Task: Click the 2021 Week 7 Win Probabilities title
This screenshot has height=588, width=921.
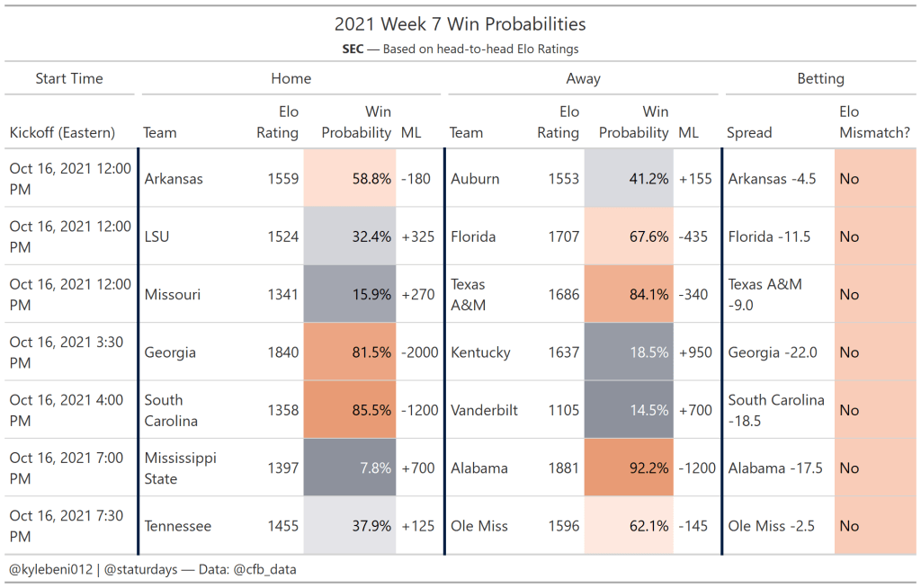Action: [460, 24]
